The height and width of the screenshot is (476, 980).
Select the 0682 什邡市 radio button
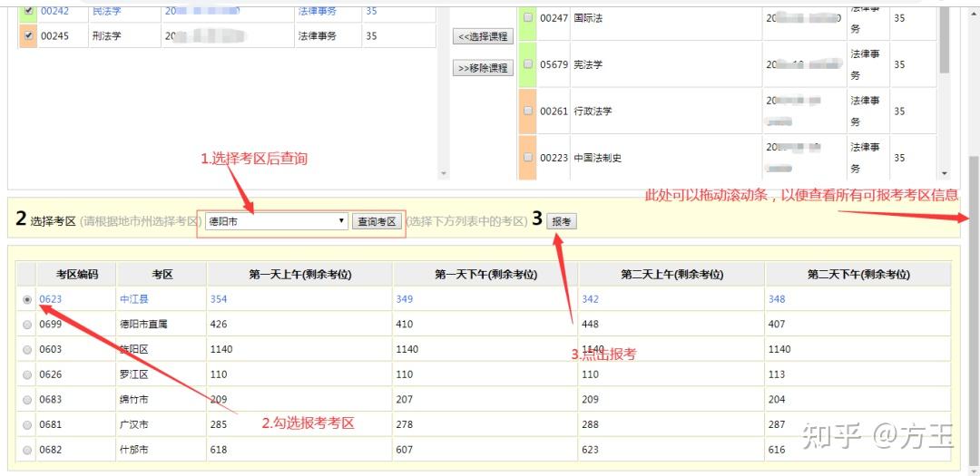(x=27, y=450)
